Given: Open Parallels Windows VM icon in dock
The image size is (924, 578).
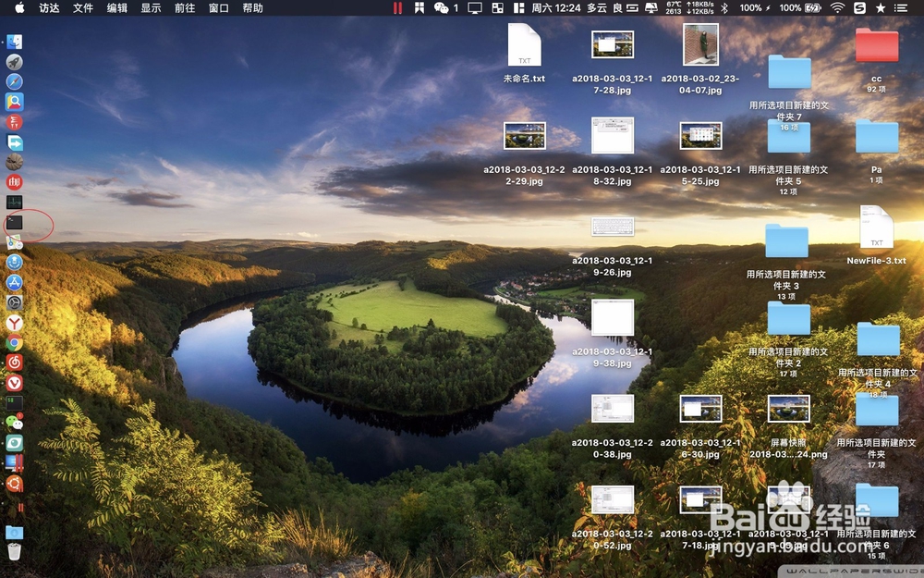Looking at the screenshot, I should [14, 463].
